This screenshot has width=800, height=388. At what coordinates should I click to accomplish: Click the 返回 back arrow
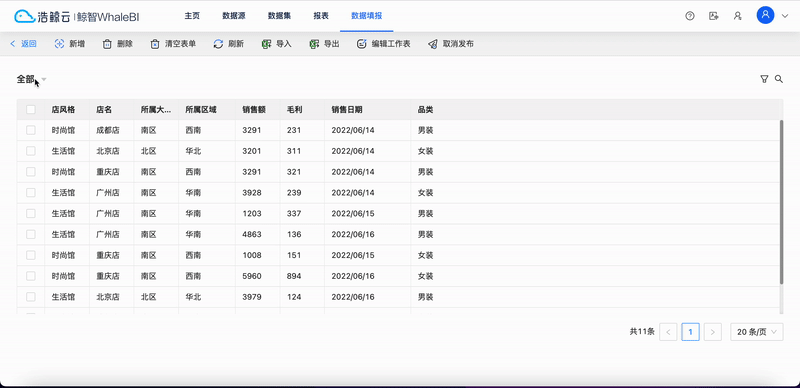point(13,44)
